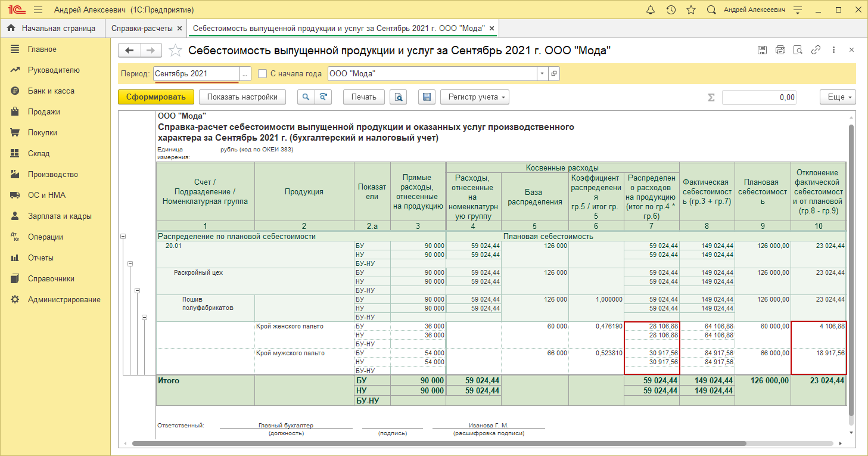Click the find magnifier icon in toolbar

(306, 97)
